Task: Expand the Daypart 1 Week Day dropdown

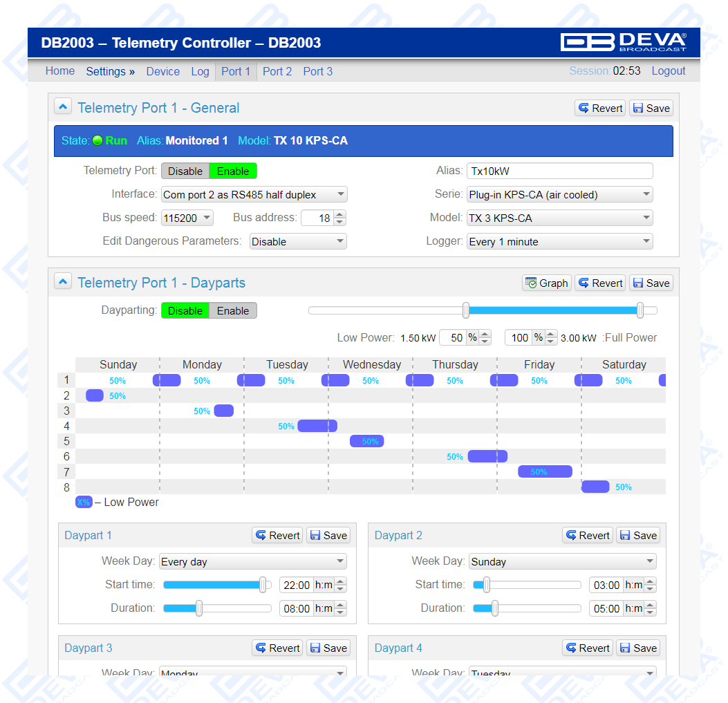Action: [253, 562]
